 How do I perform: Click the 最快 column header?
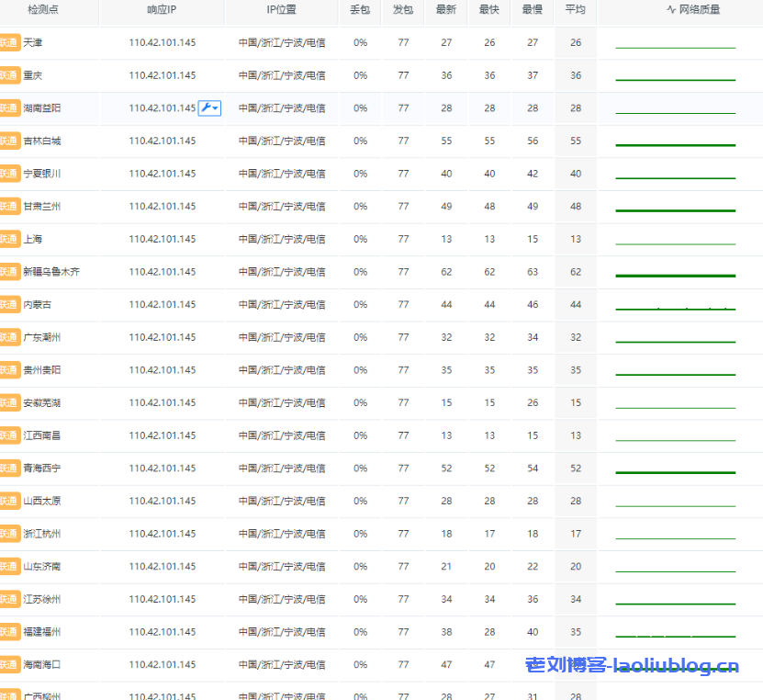[x=489, y=10]
